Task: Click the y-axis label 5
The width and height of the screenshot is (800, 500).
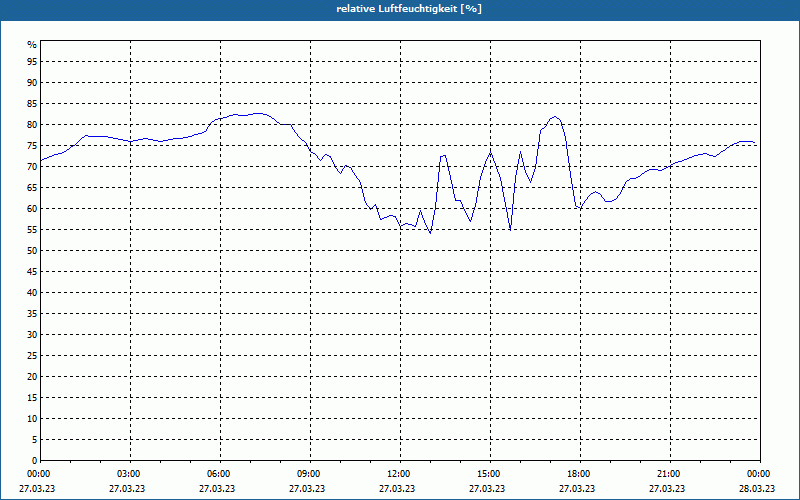Action: [x=34, y=440]
